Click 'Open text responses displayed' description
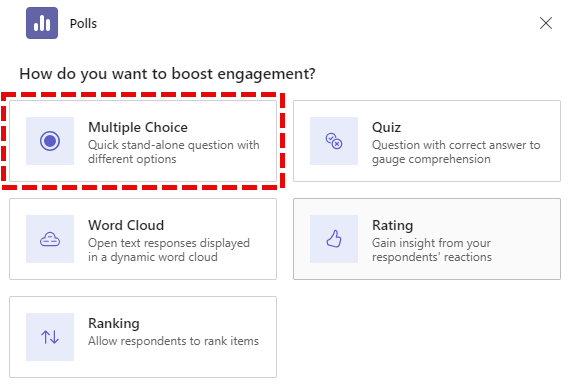 click(x=169, y=243)
